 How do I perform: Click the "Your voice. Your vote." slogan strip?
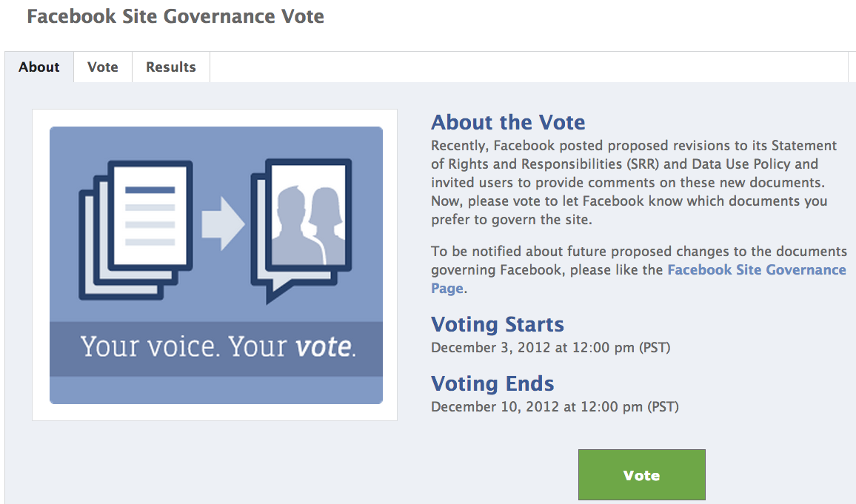point(216,347)
